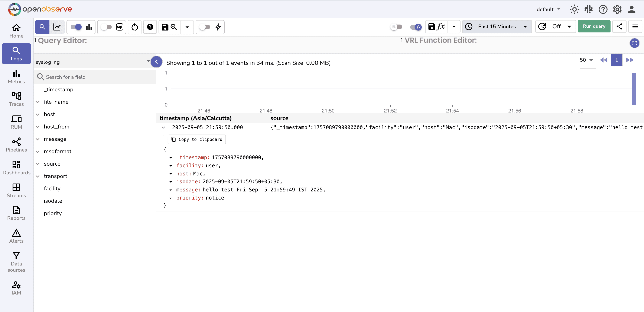This screenshot has height=312, width=644.
Task: Go to the previous results page
Action: point(604,60)
